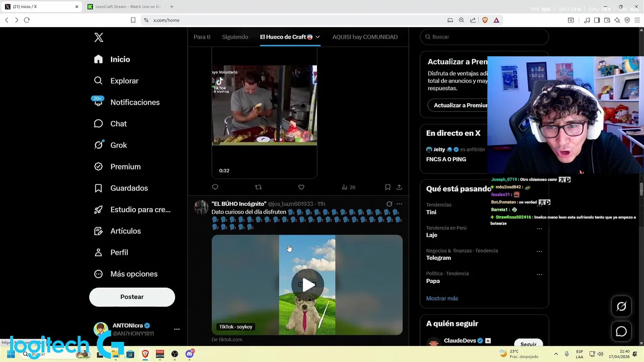
Task: Open Leo AI sparkle icon
Action: [x=617, y=20]
